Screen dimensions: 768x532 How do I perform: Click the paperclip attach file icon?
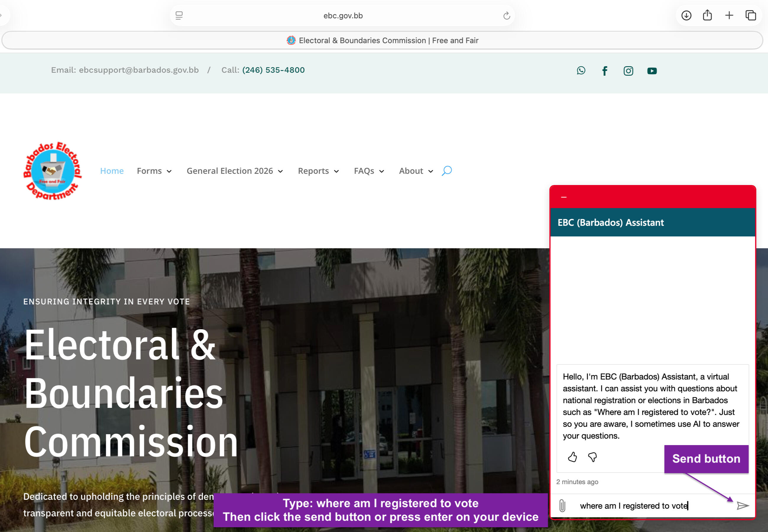click(x=562, y=506)
